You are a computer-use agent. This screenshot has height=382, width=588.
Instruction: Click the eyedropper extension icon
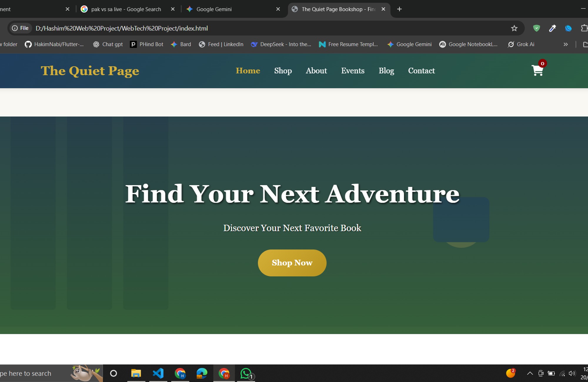click(552, 28)
